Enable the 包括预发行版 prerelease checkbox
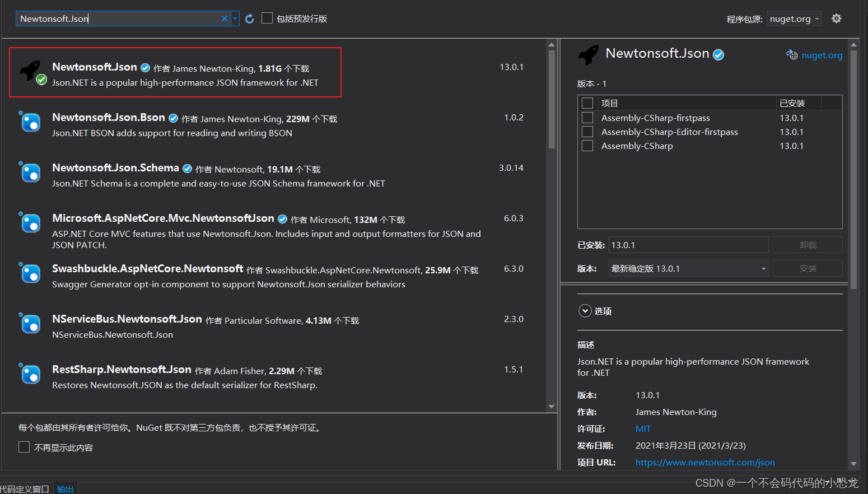The image size is (868, 494). pyautogui.click(x=267, y=18)
